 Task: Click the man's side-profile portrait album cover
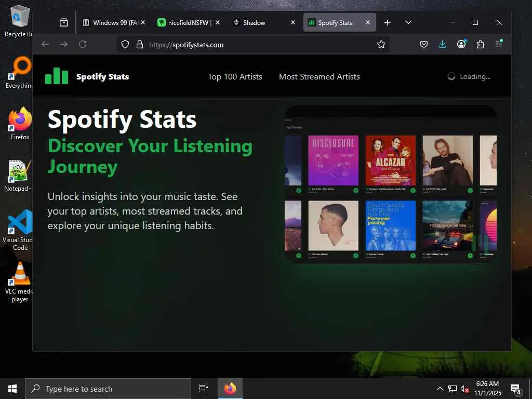tap(333, 225)
